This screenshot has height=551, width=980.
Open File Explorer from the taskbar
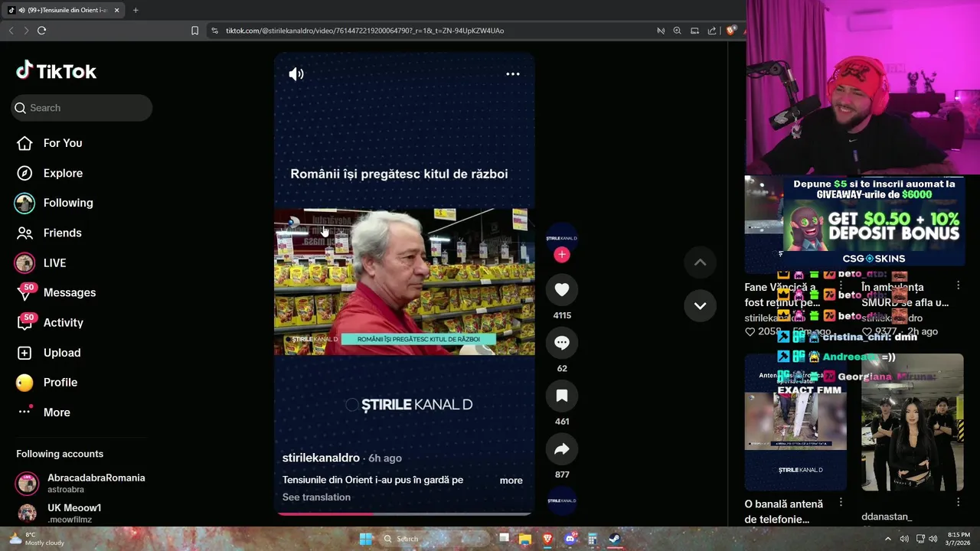525,539
